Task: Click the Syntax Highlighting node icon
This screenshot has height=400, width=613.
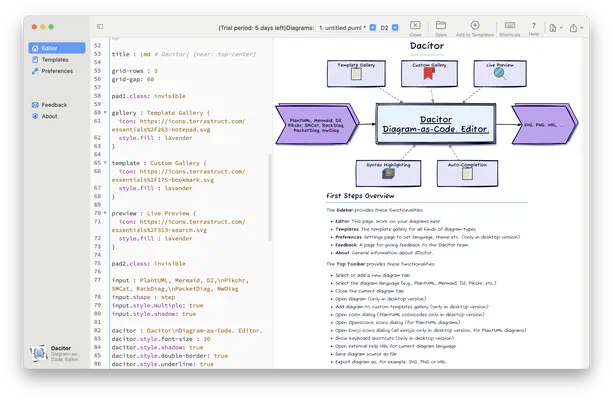Action: (x=388, y=173)
